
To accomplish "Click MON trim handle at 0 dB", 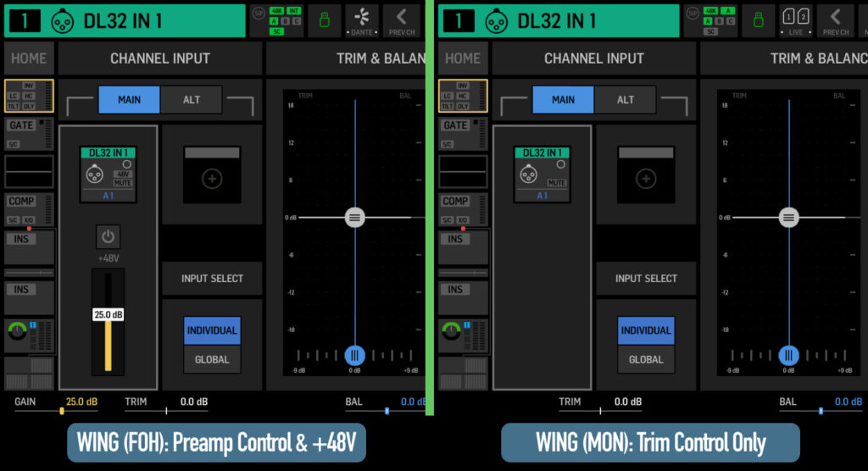I will (789, 218).
